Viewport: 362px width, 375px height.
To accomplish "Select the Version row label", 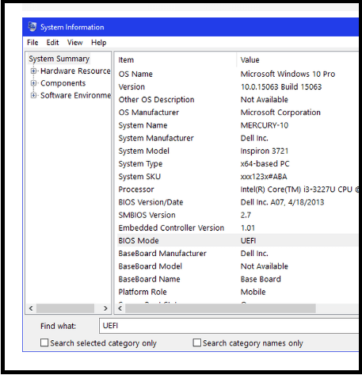I will tap(132, 87).
